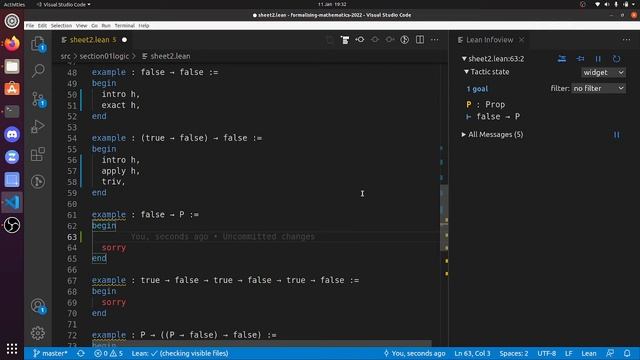This screenshot has height=360, width=640.
Task: Change encoding via UTF-8
Action: point(547,353)
